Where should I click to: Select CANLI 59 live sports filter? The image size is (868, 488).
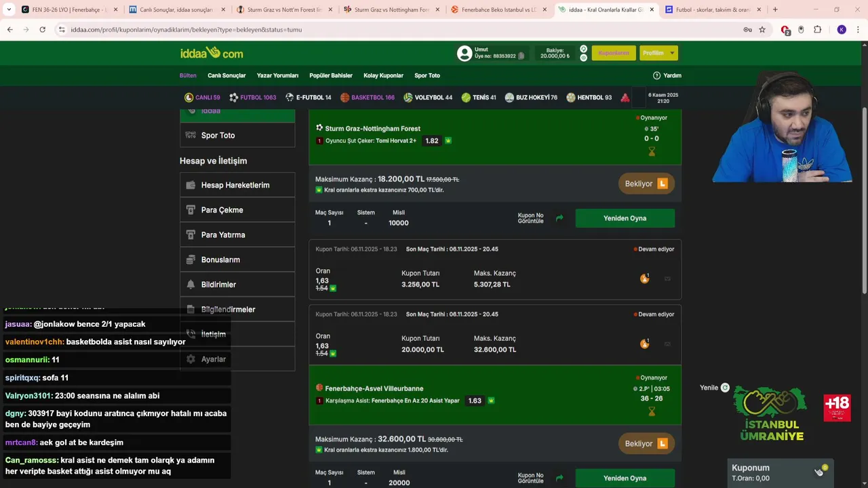point(202,98)
